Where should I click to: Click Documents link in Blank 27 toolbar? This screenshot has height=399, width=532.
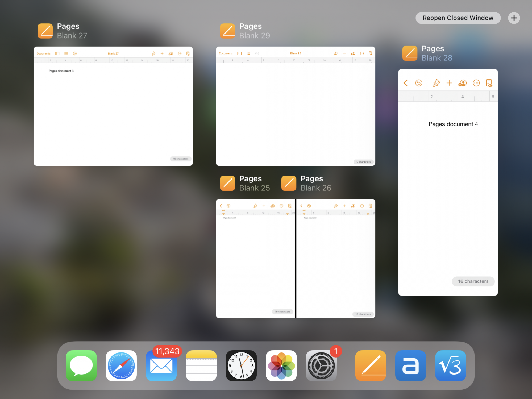(43, 53)
